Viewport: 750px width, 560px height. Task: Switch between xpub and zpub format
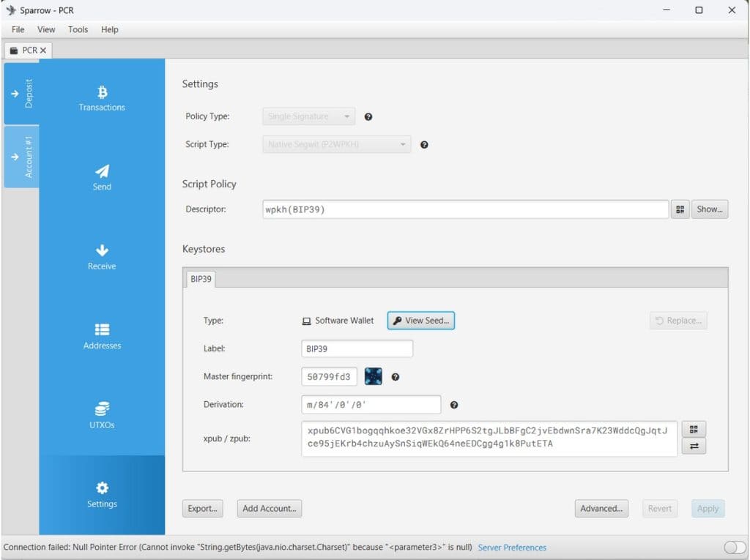click(694, 446)
